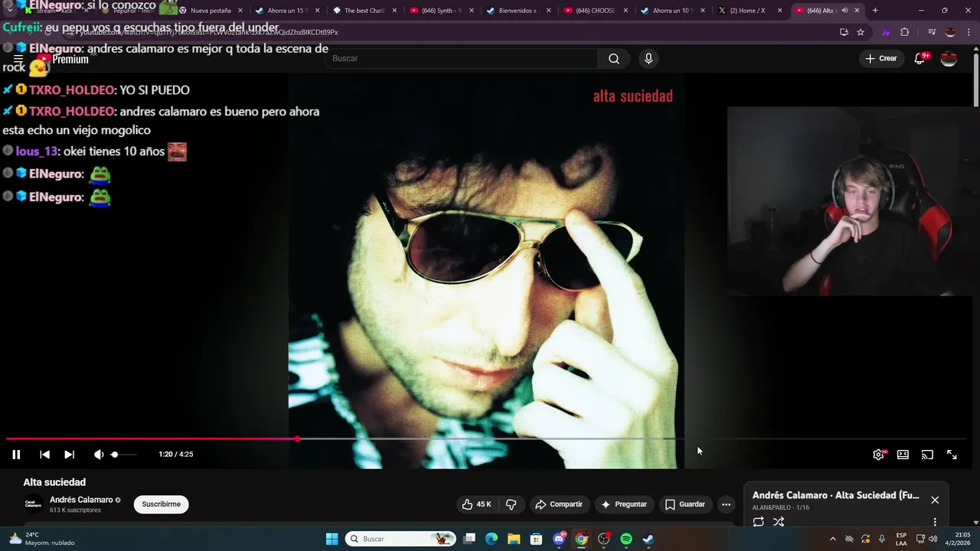Click the Windows taskbar search box
Image resolution: width=980 pixels, height=551 pixels.
click(400, 539)
